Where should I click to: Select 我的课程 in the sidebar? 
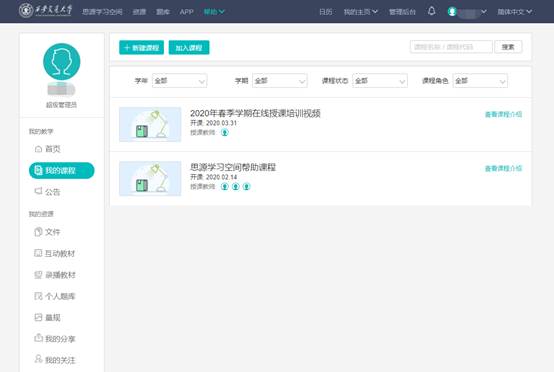pyautogui.click(x=62, y=171)
